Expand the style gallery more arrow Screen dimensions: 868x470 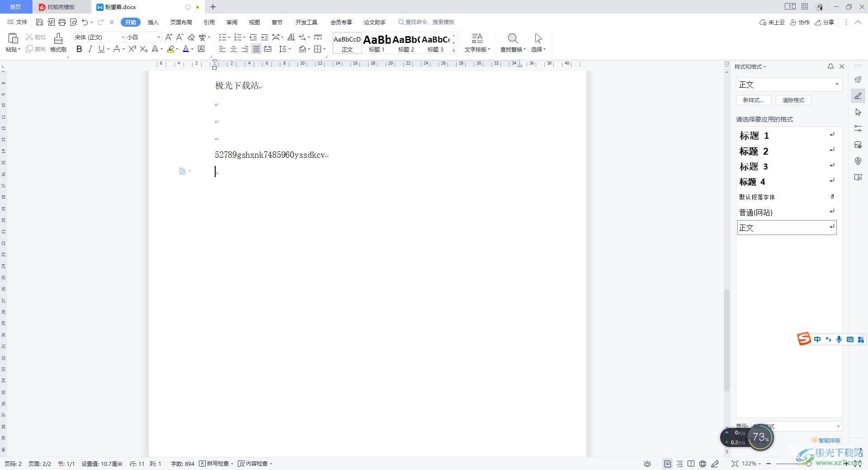(x=453, y=50)
